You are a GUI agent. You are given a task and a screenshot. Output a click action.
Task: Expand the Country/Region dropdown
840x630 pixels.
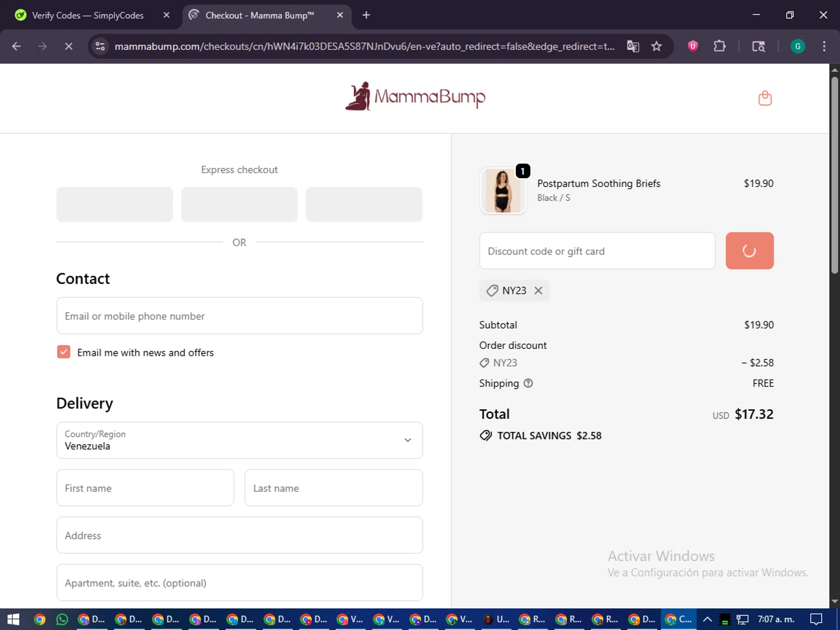coord(240,440)
